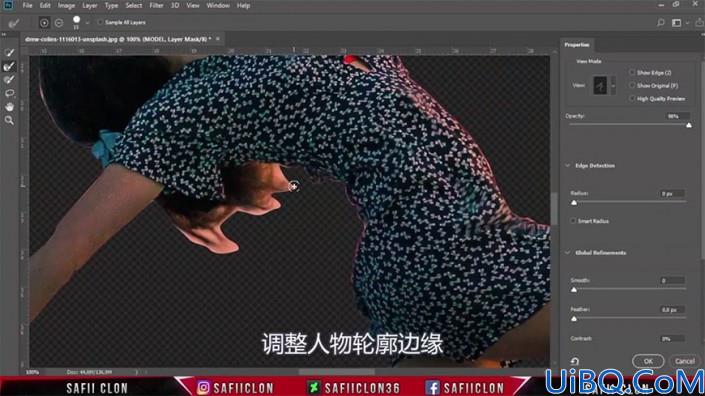Open the File menu
The height and width of the screenshot is (396, 705).
27,5
